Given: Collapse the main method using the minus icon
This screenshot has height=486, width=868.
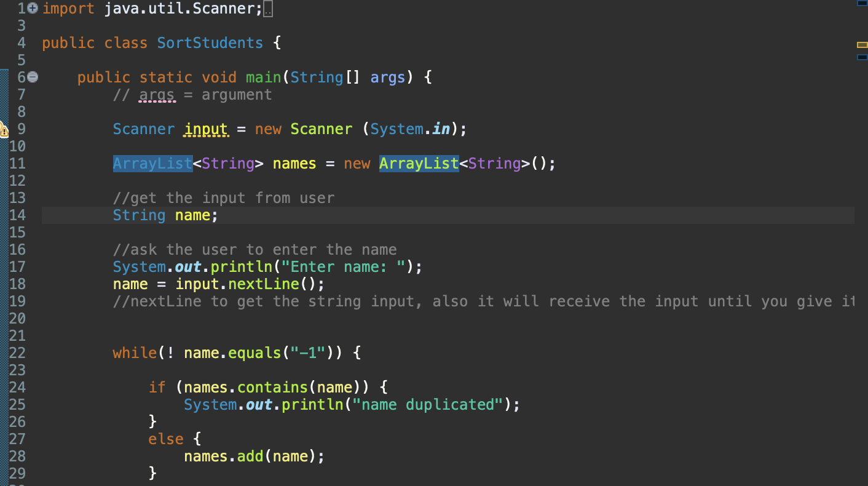Looking at the screenshot, I should tap(32, 77).
